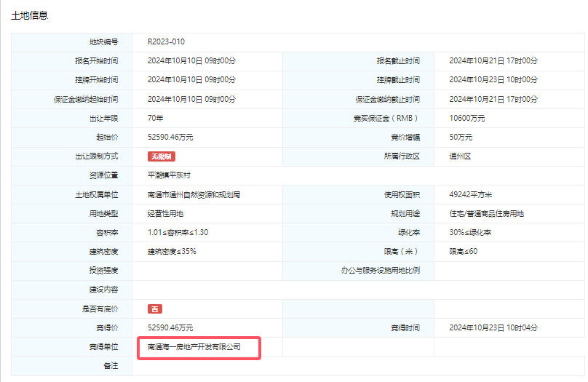The width and height of the screenshot is (588, 382).
Task: Select 住宅/普通商品住房用地 text
Action: point(487,214)
